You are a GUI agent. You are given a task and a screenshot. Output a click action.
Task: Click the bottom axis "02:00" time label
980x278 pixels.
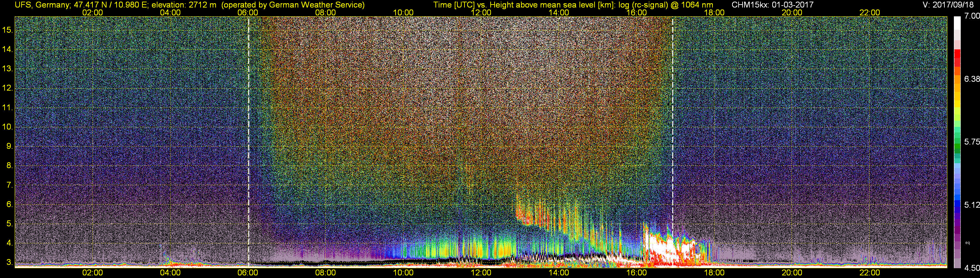(92, 273)
